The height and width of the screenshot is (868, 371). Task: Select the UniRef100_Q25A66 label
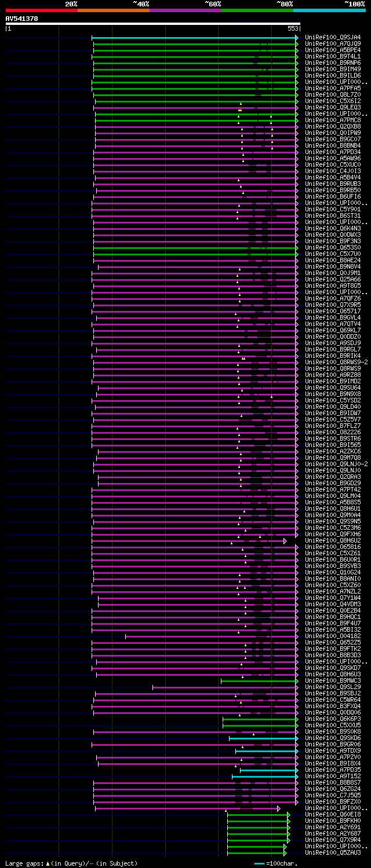(333, 279)
